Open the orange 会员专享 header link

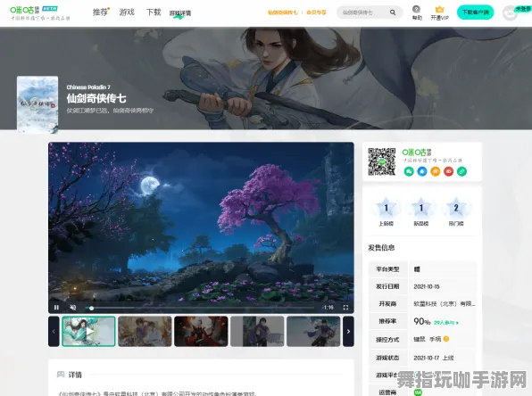click(316, 12)
